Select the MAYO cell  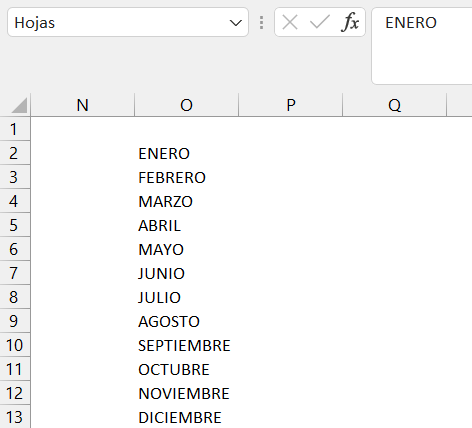pos(187,249)
